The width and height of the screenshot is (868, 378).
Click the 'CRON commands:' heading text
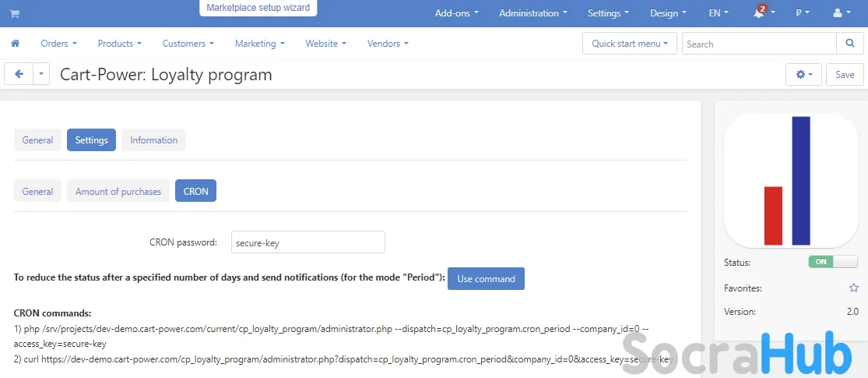pyautogui.click(x=53, y=313)
